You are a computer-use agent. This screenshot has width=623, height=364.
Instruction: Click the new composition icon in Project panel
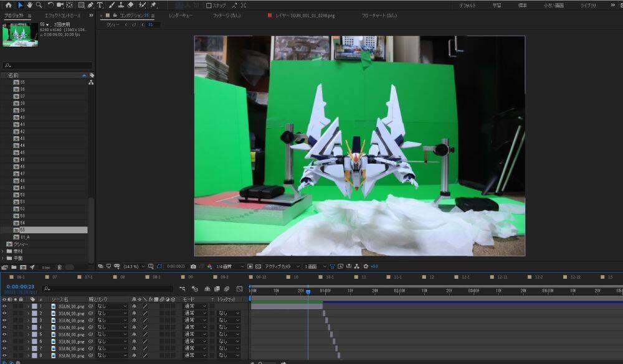click(x=24, y=267)
